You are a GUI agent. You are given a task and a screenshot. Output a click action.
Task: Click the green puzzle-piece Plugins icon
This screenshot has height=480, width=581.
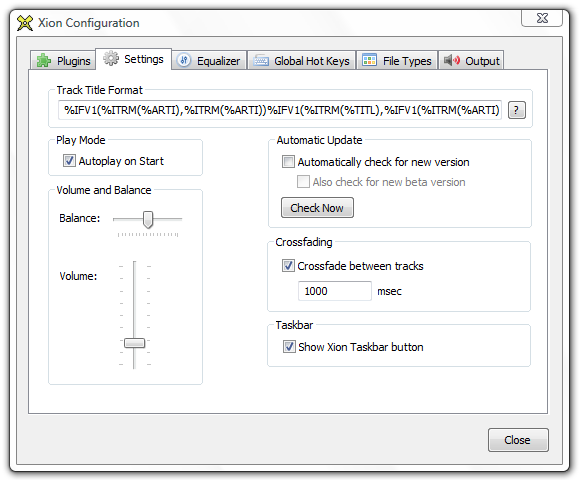tap(44, 60)
